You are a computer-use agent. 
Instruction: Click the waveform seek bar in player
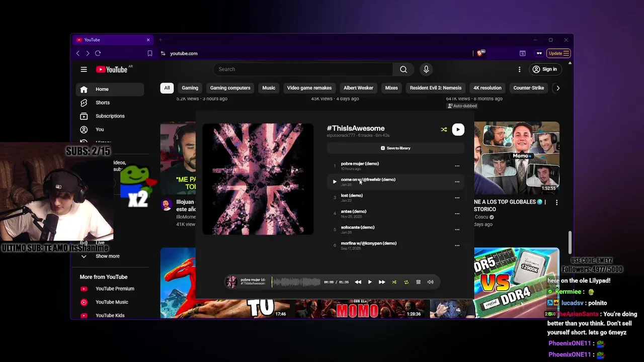(x=296, y=282)
